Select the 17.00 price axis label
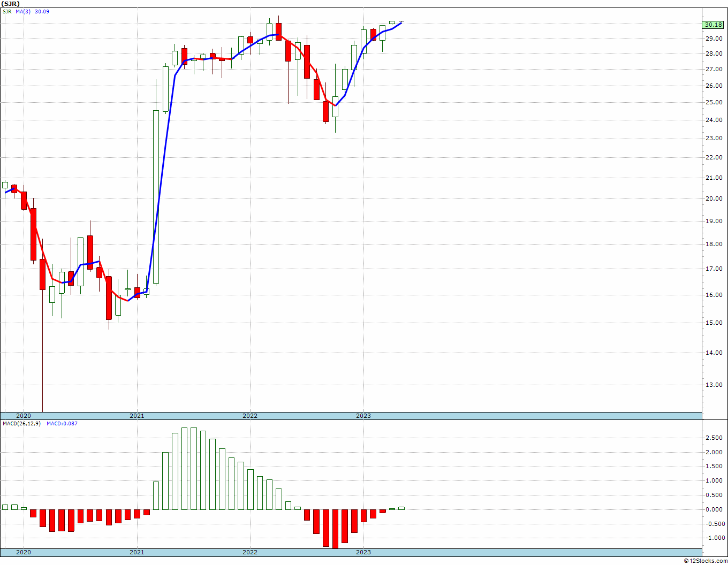This screenshot has height=565, width=728. coord(714,269)
